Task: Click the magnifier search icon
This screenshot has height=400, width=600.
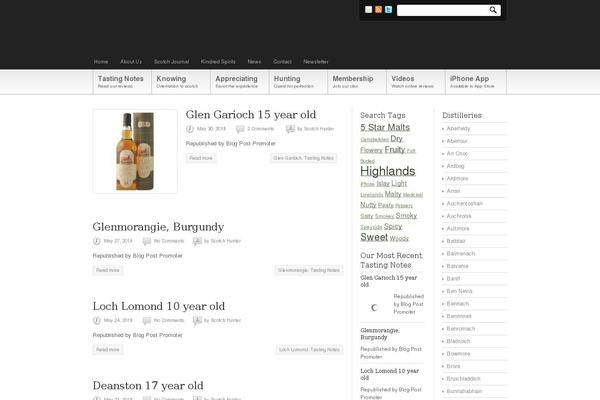Action: (x=493, y=10)
